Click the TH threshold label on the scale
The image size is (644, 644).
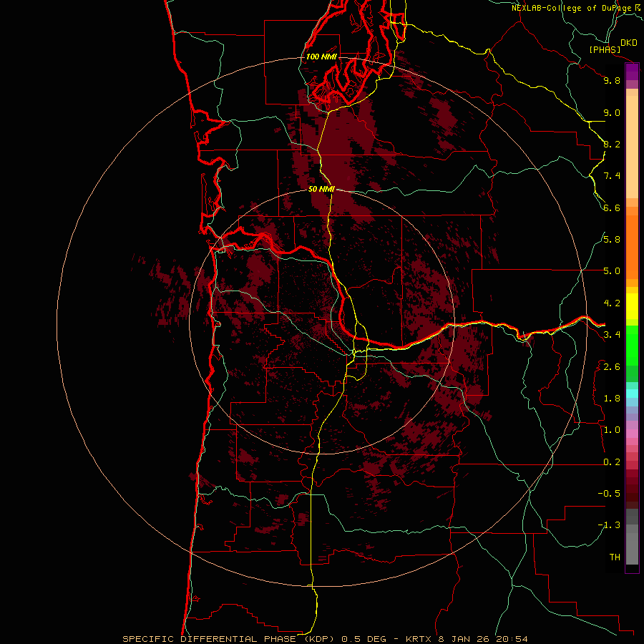(615, 557)
